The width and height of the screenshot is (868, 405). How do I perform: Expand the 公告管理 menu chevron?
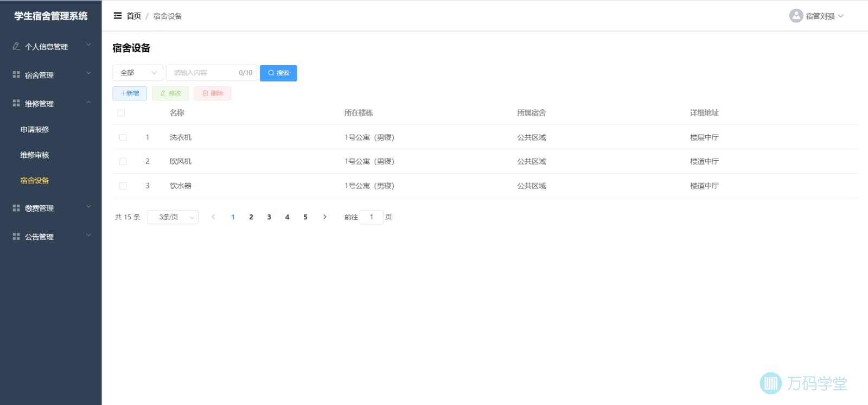88,235
